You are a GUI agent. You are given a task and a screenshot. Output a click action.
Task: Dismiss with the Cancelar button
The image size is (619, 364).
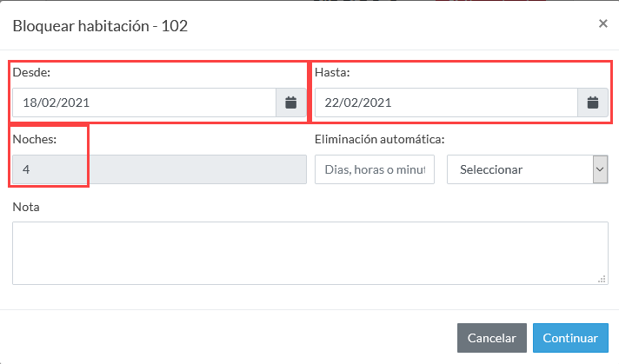(x=492, y=338)
